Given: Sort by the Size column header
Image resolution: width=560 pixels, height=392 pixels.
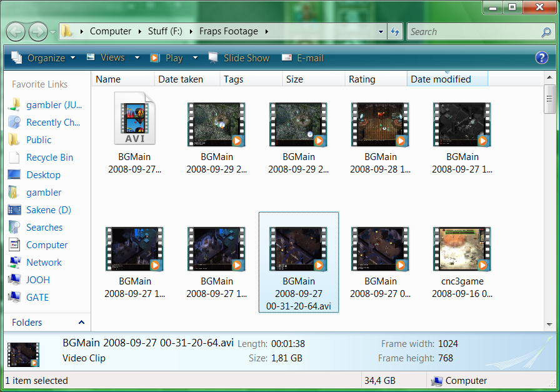Looking at the screenshot, I should pyautogui.click(x=314, y=79).
